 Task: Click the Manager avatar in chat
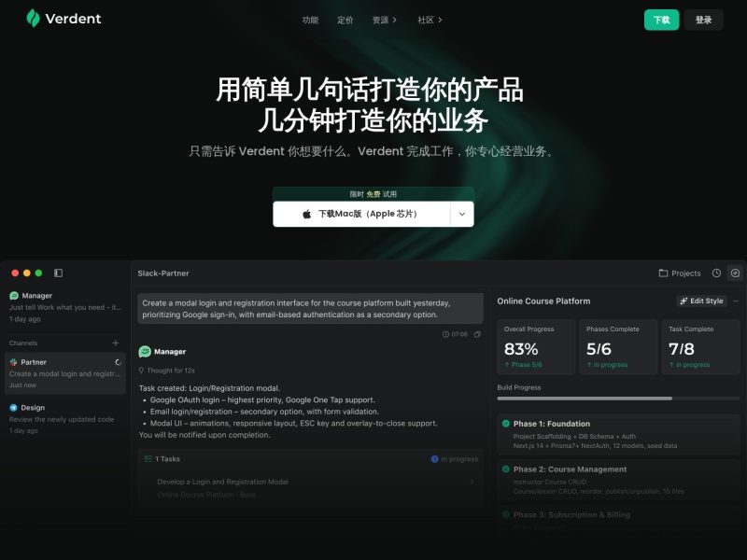pyautogui.click(x=145, y=352)
